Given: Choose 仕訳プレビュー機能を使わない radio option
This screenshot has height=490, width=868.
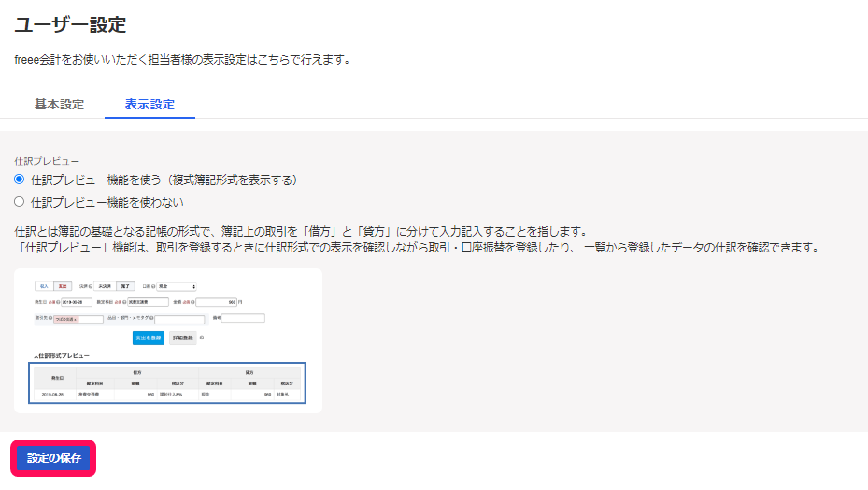Looking at the screenshot, I should tap(20, 202).
